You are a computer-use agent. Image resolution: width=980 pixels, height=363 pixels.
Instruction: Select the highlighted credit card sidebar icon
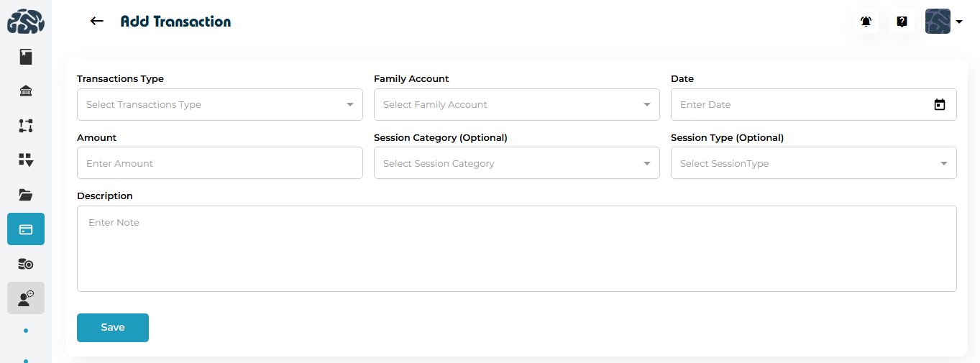pos(26,229)
